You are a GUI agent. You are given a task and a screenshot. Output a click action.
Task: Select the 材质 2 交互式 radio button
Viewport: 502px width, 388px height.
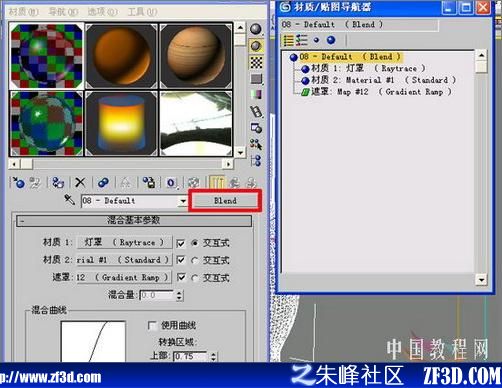coord(195,260)
